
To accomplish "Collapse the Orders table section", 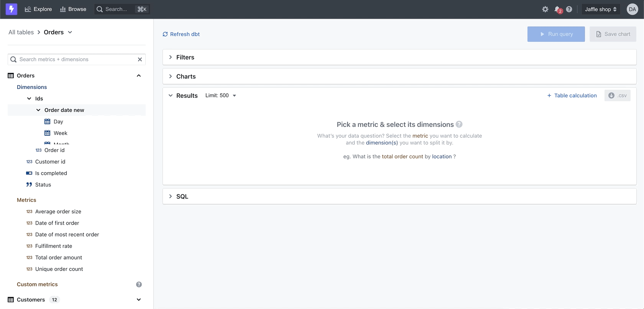I will [139, 76].
